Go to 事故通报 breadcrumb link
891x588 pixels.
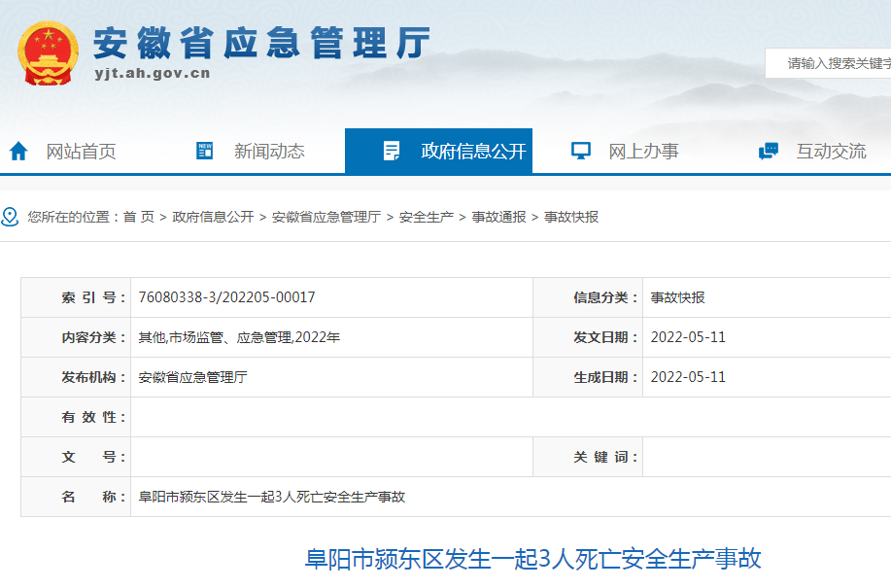click(498, 217)
